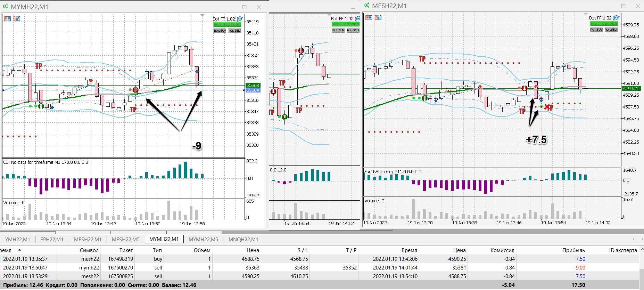This screenshot has width=644, height=290.
Task: Click the Volumes 3 indicator label
Action: (374, 201)
